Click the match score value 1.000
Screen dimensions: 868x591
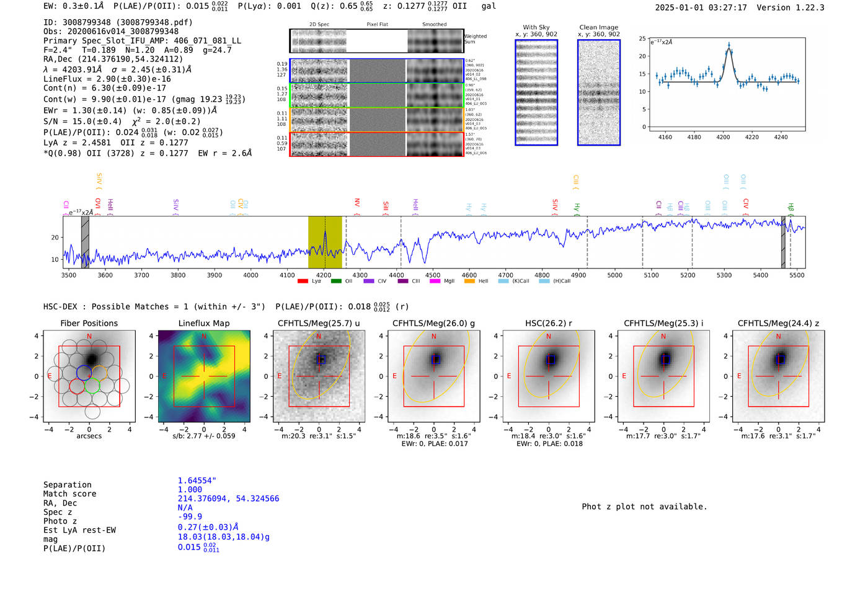tap(190, 489)
